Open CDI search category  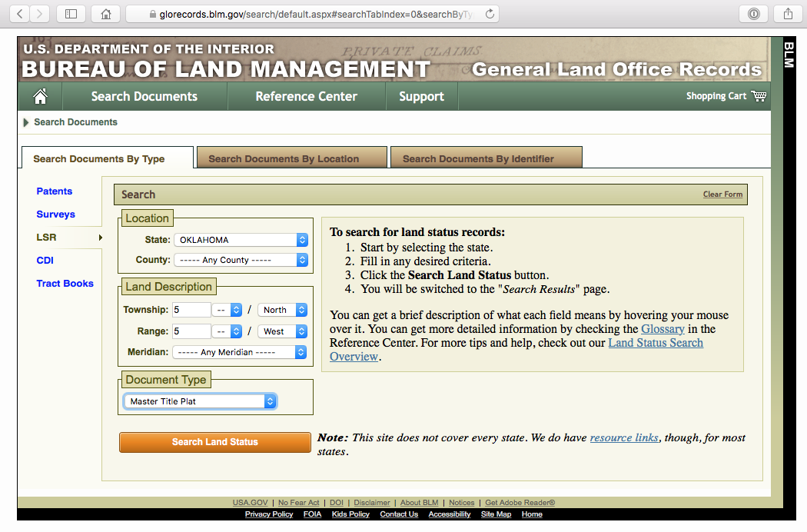(45, 261)
